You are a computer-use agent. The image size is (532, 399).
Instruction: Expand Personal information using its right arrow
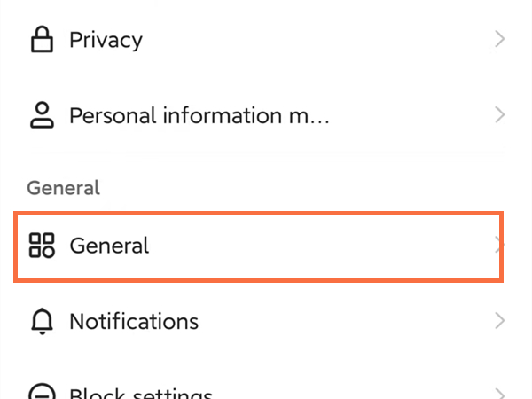click(x=500, y=115)
